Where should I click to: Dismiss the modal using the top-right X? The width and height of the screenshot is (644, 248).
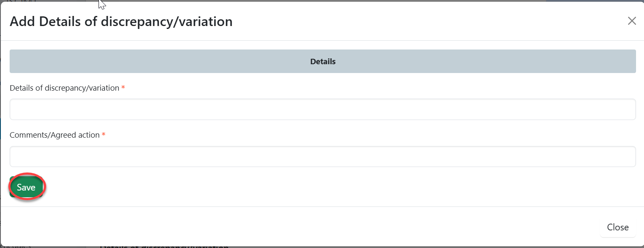click(631, 21)
